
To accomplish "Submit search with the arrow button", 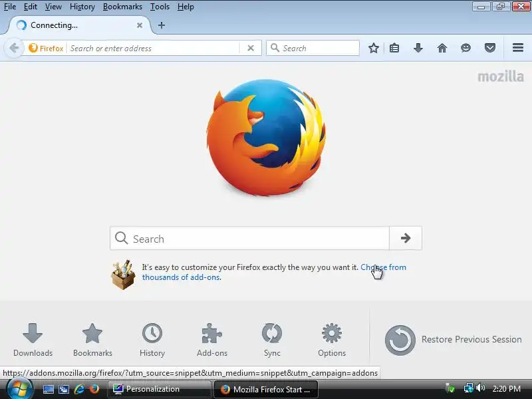I will pyautogui.click(x=406, y=238).
